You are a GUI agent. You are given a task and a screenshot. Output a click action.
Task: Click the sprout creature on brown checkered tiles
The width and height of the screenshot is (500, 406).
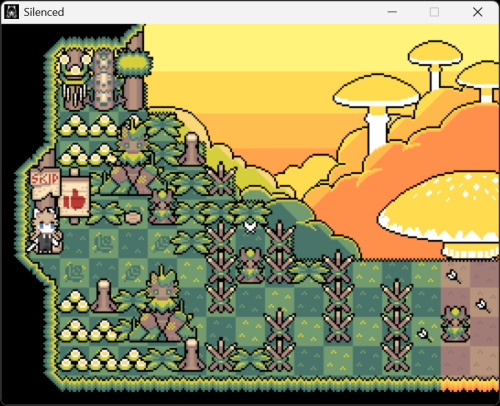pyautogui.click(x=455, y=324)
